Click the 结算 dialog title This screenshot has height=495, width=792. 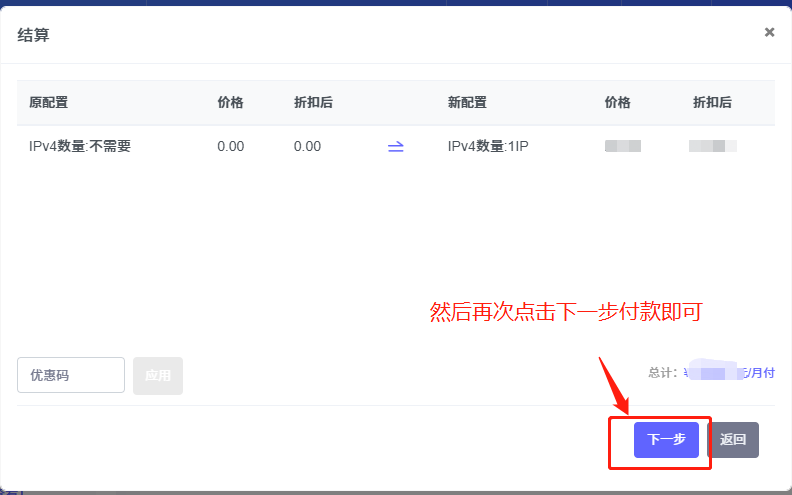click(33, 35)
